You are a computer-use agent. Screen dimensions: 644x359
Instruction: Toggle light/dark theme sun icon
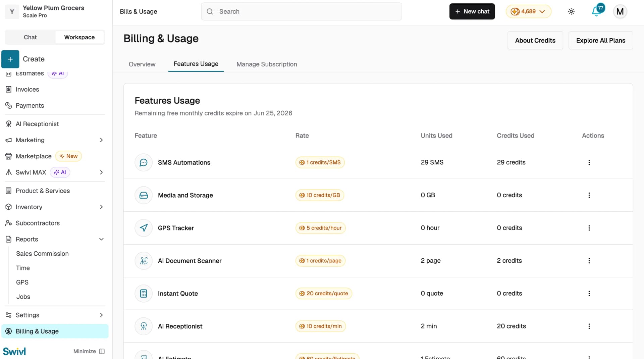point(571,11)
